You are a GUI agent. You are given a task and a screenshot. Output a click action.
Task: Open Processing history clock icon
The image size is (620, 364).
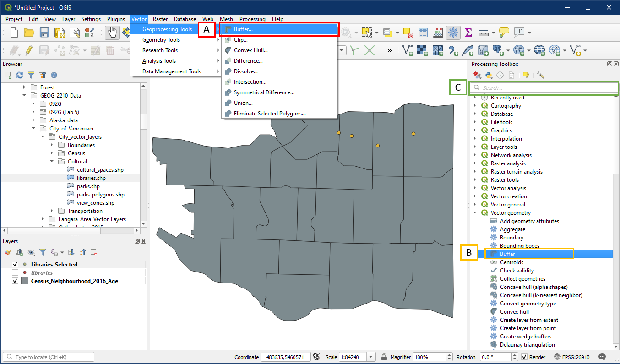click(x=500, y=75)
